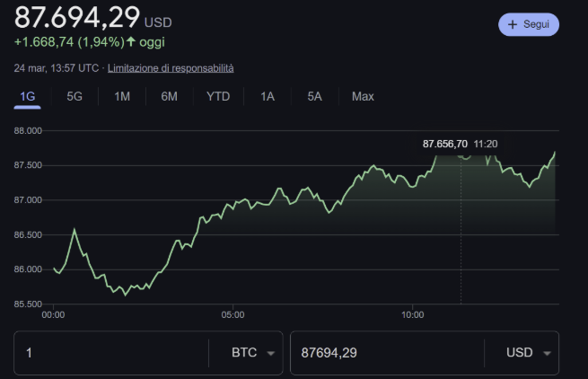The height and width of the screenshot is (379, 588).
Task: Show the Max time range chart
Action: pos(363,96)
